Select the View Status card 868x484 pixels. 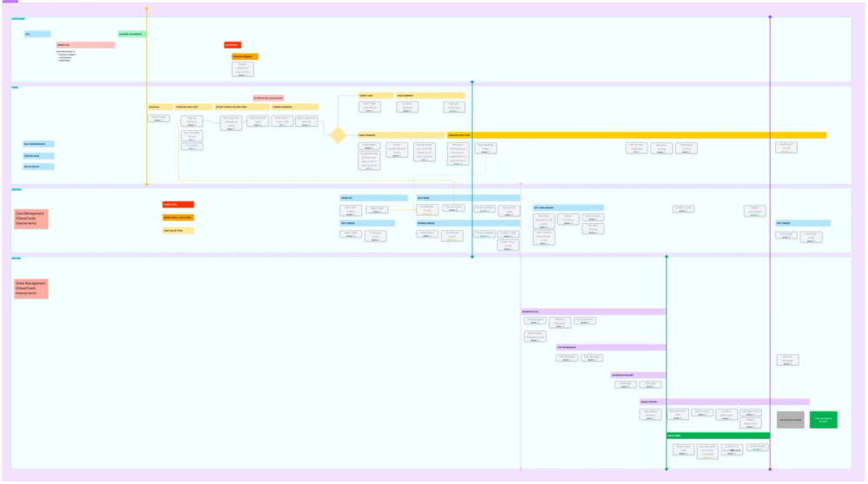(427, 233)
